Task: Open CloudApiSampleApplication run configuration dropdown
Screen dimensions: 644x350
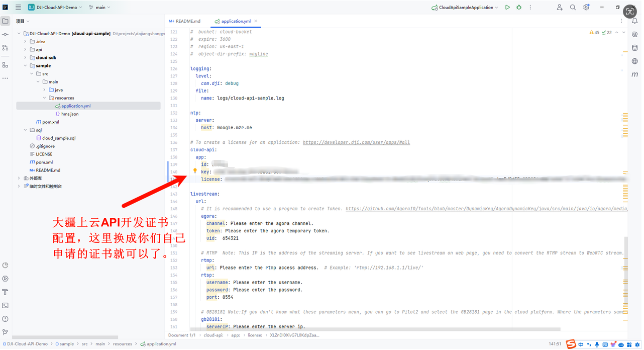Action: (465, 8)
